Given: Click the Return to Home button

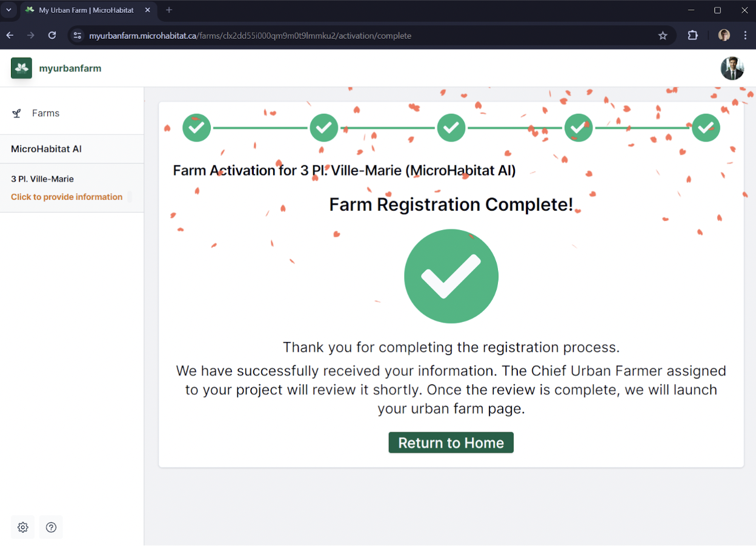Looking at the screenshot, I should (451, 442).
